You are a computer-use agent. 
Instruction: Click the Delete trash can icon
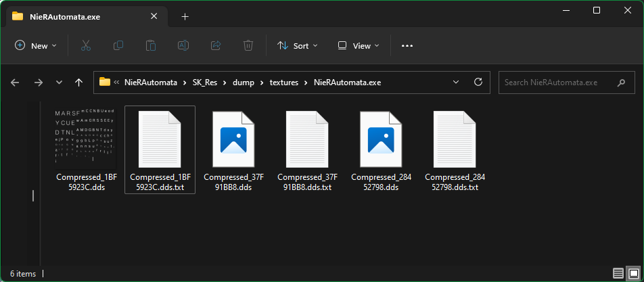tap(248, 45)
